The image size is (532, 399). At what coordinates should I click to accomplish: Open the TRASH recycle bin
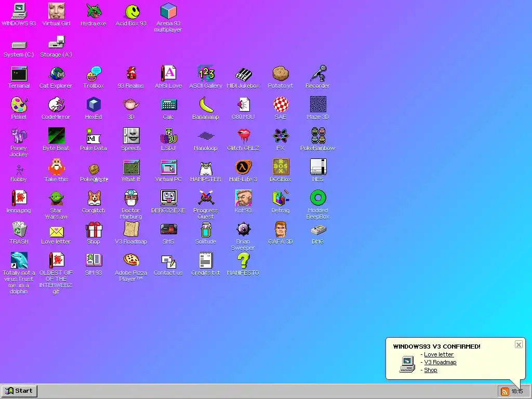click(x=19, y=229)
